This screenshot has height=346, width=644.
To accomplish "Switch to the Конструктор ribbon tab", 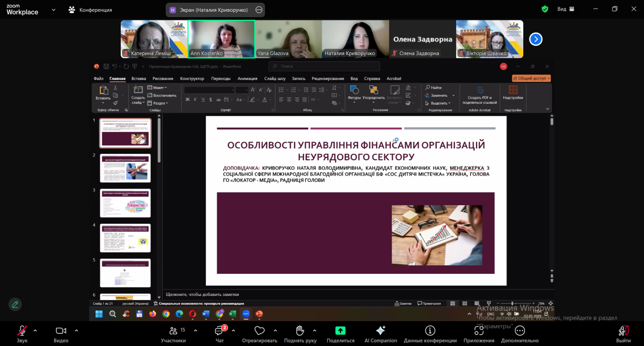I will pyautogui.click(x=192, y=78).
